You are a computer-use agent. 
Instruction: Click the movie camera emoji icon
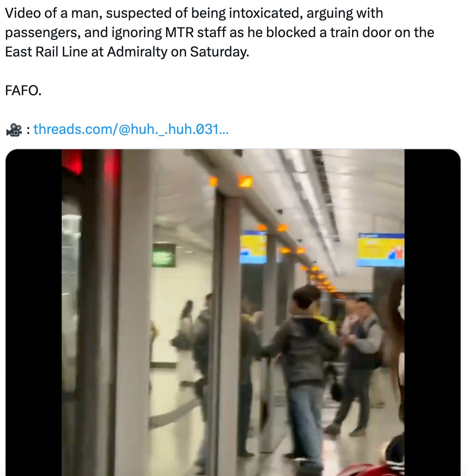click(14, 130)
